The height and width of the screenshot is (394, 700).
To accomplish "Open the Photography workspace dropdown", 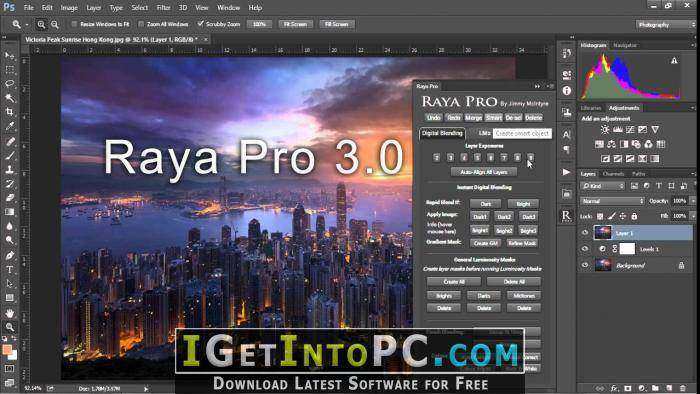I will click(666, 25).
